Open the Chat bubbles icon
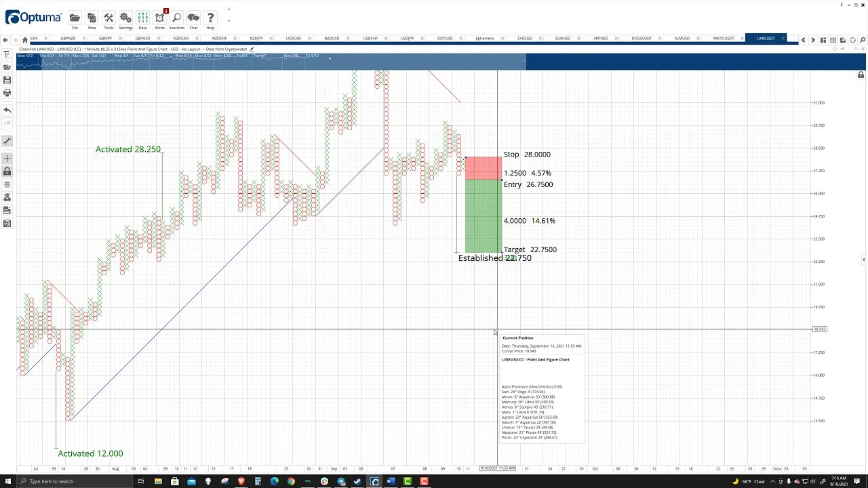The image size is (868, 488). tap(193, 18)
